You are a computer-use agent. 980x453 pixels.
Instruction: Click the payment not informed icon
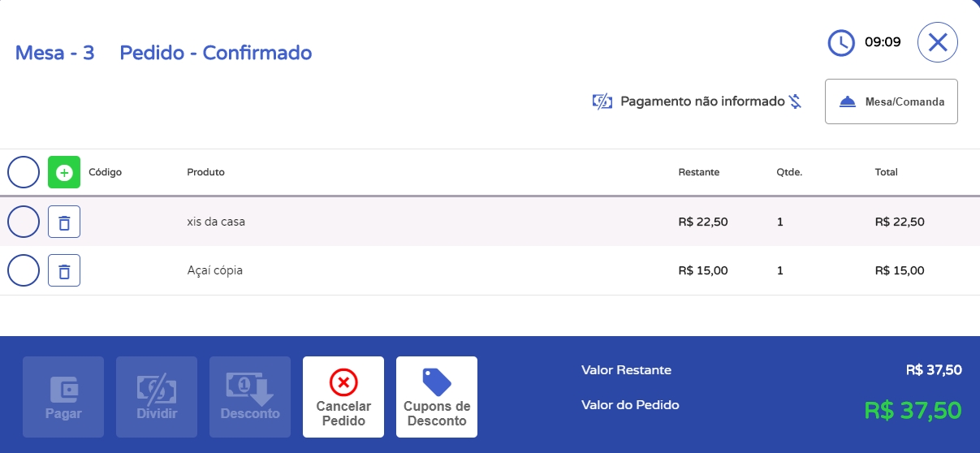pyautogui.click(x=602, y=101)
